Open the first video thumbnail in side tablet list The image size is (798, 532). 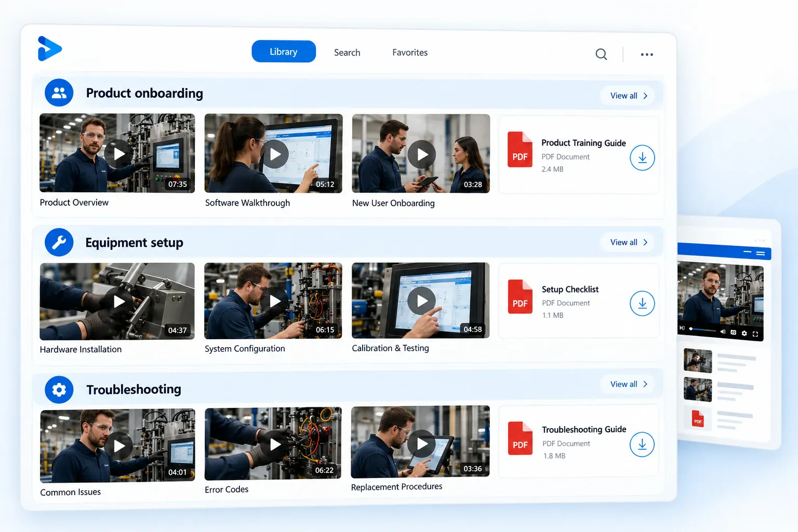click(x=698, y=361)
